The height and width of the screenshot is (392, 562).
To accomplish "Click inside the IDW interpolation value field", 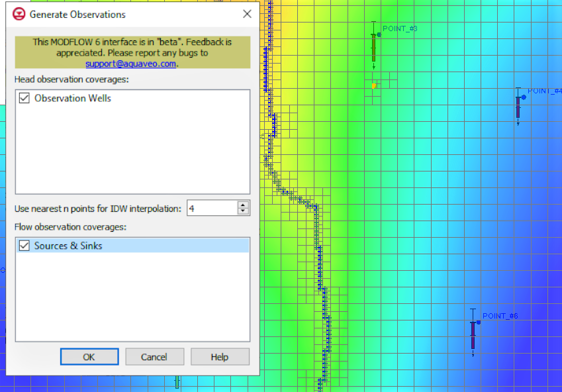I will [x=212, y=207].
